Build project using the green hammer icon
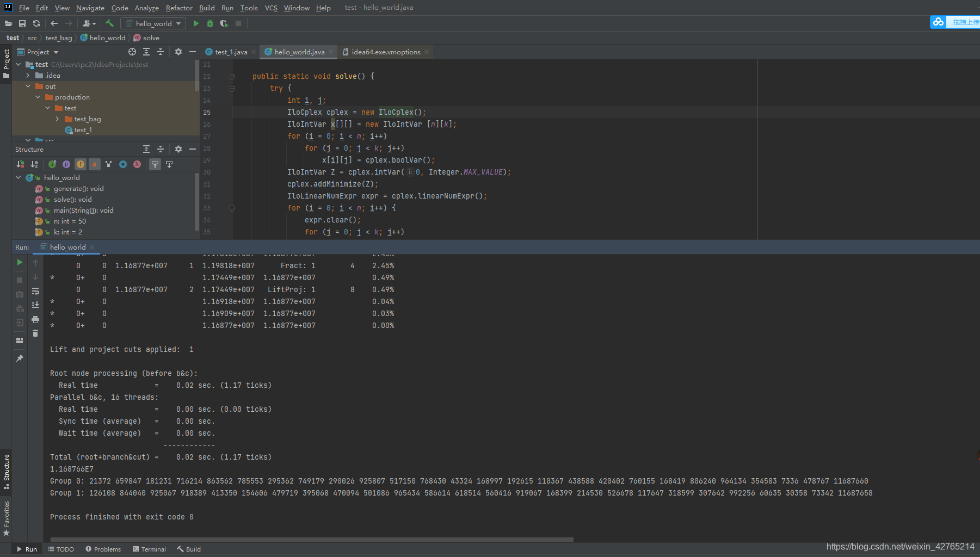Image resolution: width=980 pixels, height=557 pixels. tap(109, 23)
